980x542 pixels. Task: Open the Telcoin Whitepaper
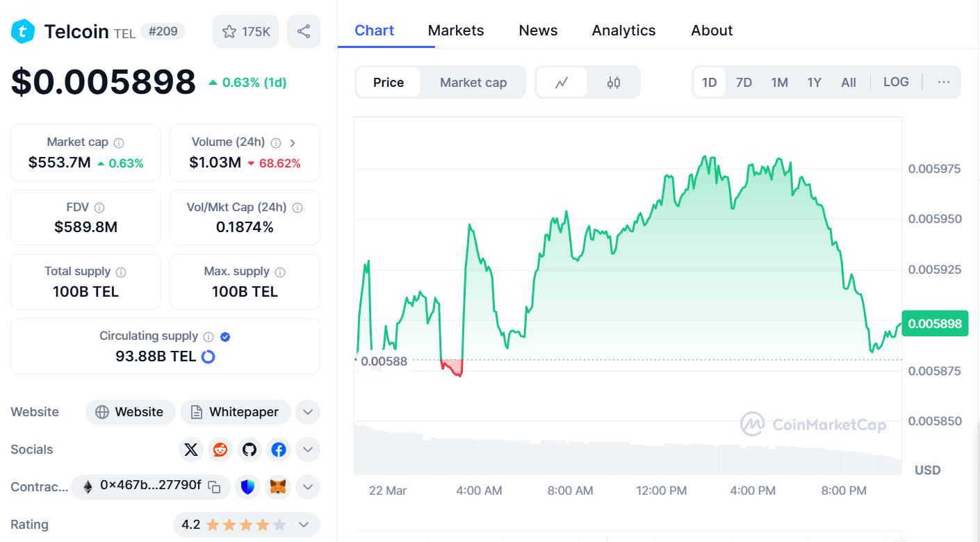pos(235,411)
